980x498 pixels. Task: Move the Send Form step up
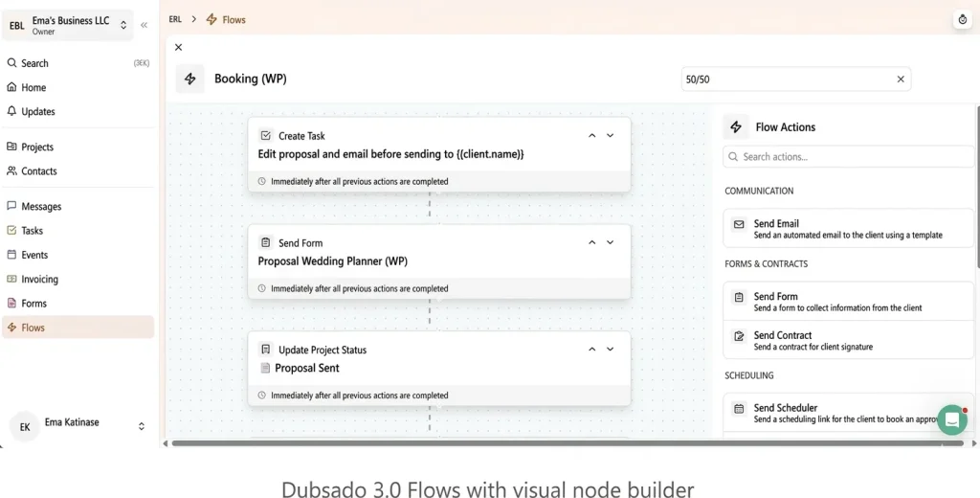coord(591,243)
